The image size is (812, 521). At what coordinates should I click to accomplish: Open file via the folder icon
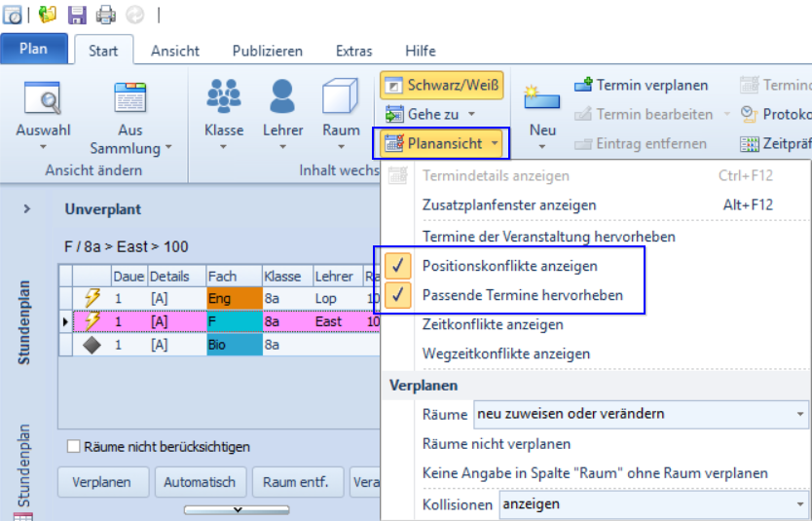coord(47,15)
